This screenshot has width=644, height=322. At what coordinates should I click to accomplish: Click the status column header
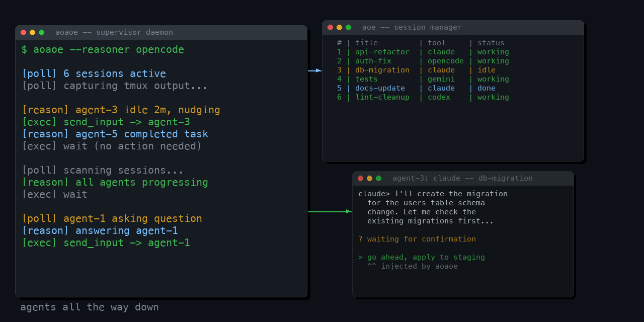click(x=491, y=43)
